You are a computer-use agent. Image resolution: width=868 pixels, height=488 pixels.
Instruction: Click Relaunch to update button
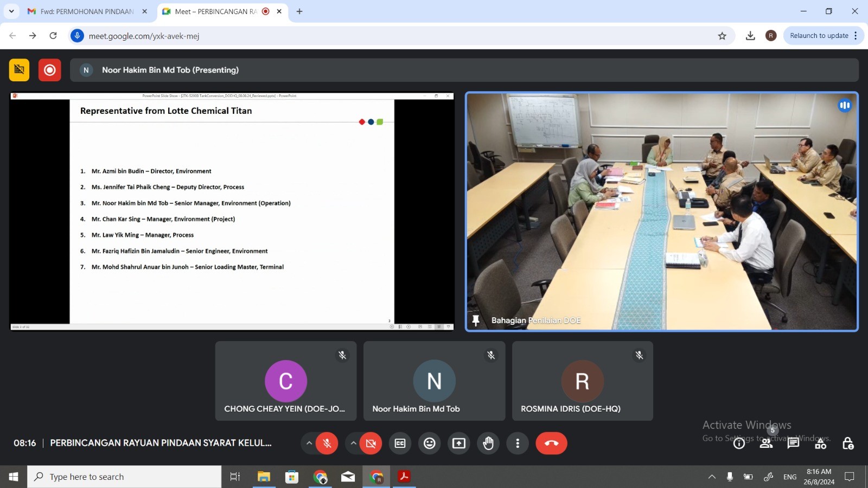coord(819,36)
